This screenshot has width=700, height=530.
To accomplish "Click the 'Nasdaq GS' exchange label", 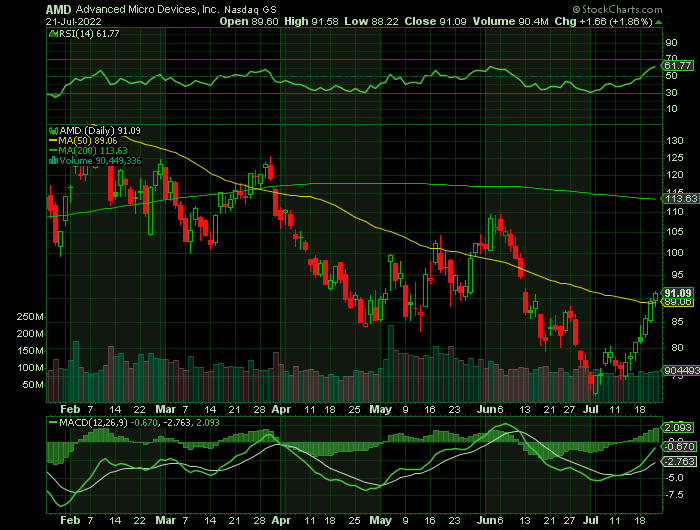I will click(250, 9).
